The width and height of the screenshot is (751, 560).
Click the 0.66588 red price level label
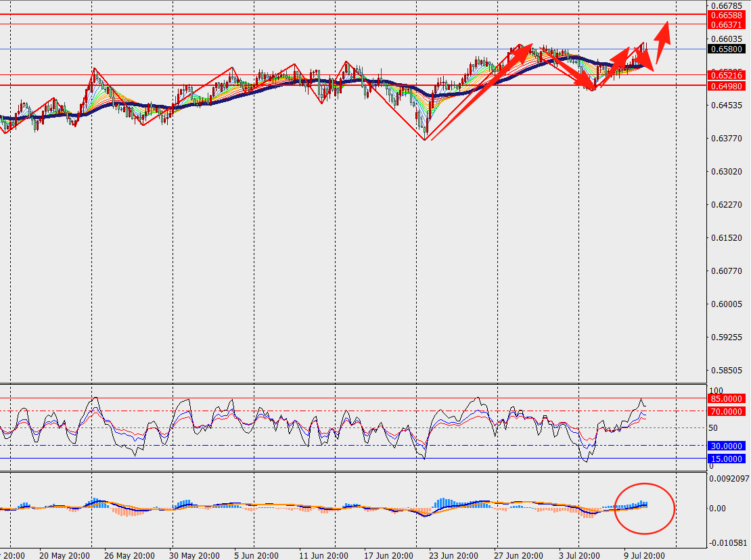(x=726, y=16)
